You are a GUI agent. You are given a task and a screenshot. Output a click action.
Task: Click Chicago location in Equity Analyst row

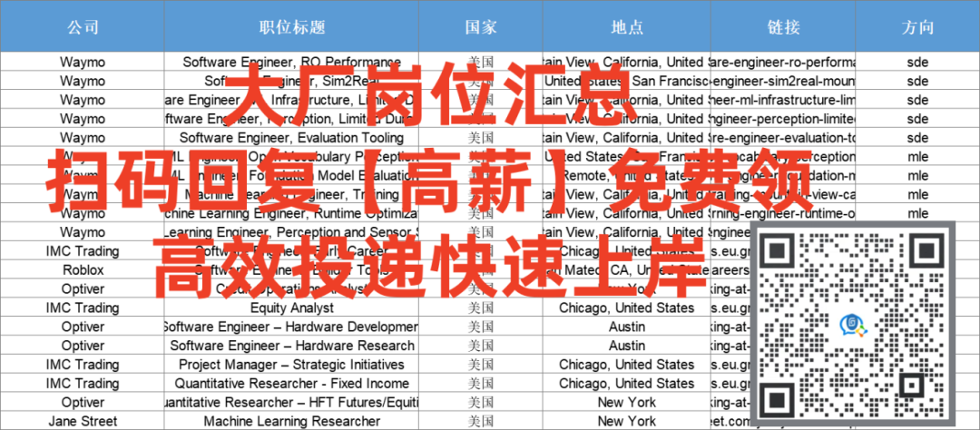(x=627, y=308)
